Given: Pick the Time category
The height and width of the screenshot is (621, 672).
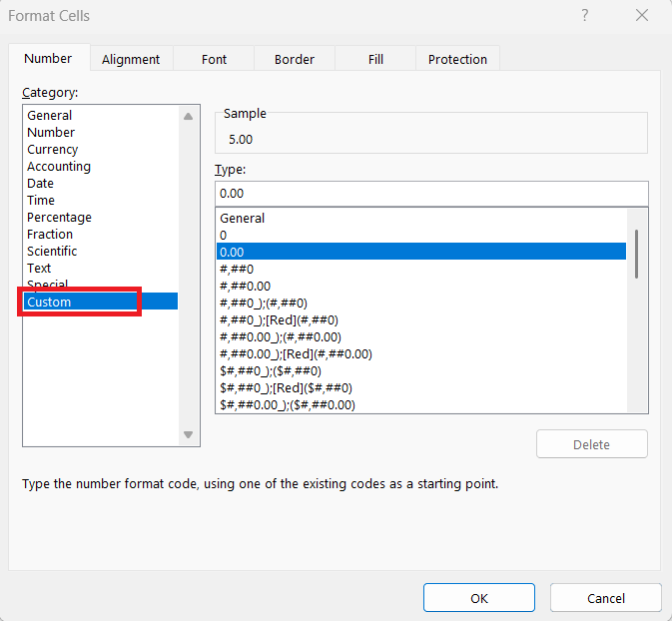Looking at the screenshot, I should coord(101,200).
